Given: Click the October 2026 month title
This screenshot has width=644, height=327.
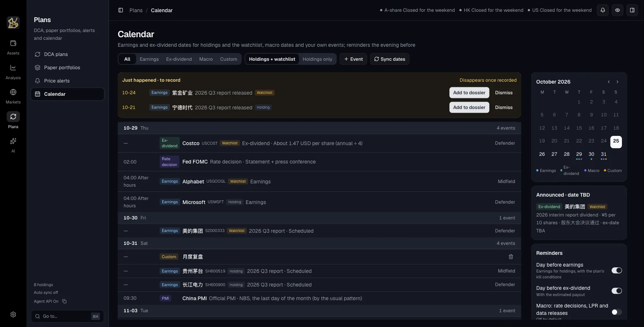Looking at the screenshot, I should coord(553,82).
